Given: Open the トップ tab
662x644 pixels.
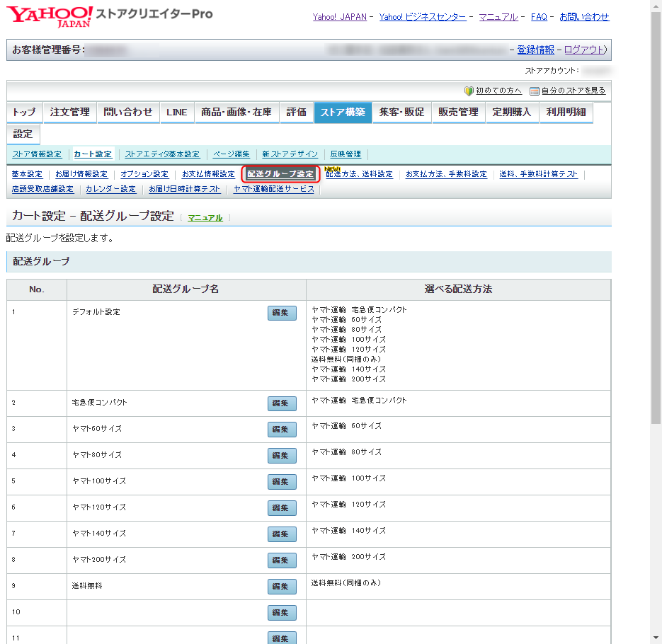Looking at the screenshot, I should [x=24, y=113].
